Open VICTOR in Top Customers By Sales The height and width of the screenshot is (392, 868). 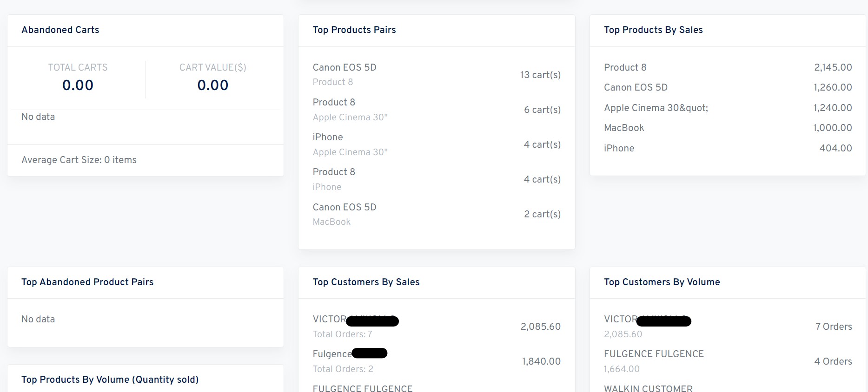pyautogui.click(x=330, y=320)
